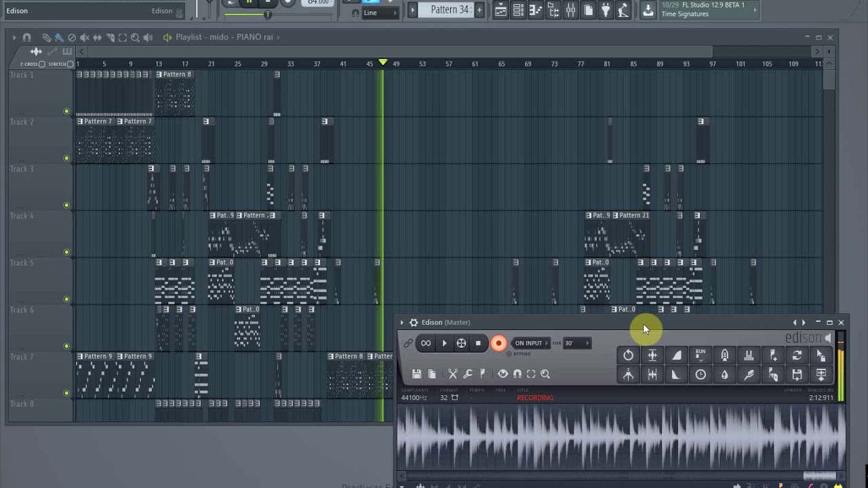Open the Playlist view from the top toolbar
Screen dimensions: 868x488
tap(500, 9)
